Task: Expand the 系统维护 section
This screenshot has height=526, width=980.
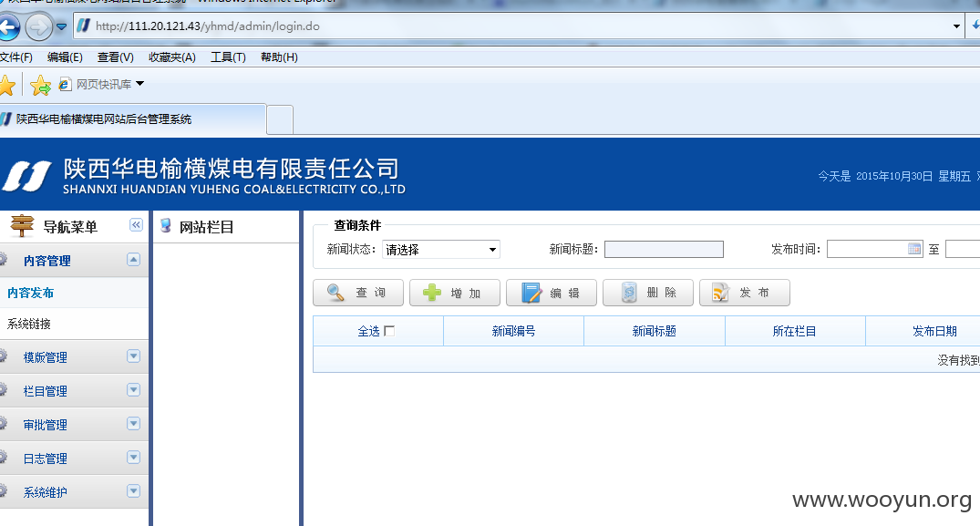Action: click(x=134, y=491)
